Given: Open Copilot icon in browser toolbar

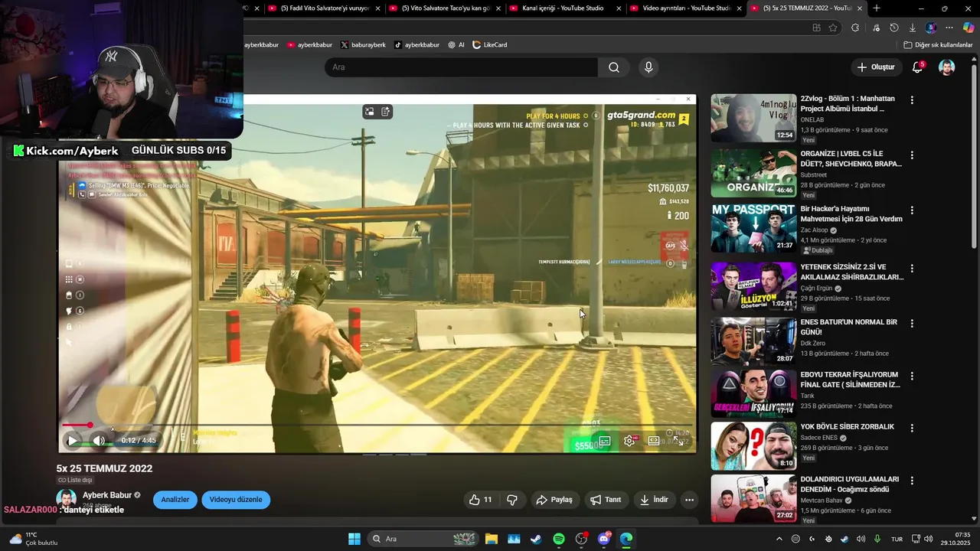Looking at the screenshot, I should pyautogui.click(x=969, y=28).
